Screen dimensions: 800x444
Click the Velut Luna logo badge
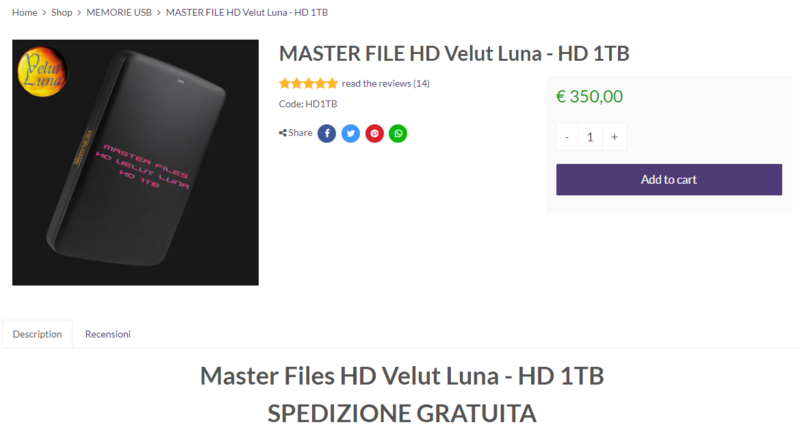click(42, 71)
